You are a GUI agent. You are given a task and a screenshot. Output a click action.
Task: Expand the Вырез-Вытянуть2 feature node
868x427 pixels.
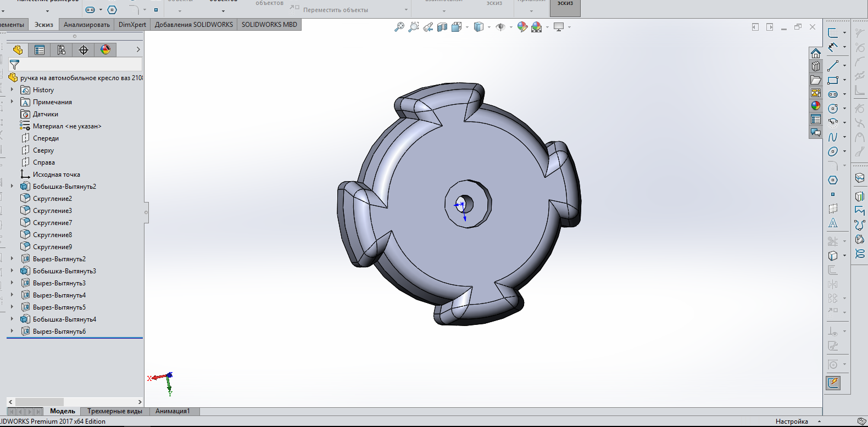[12, 259]
